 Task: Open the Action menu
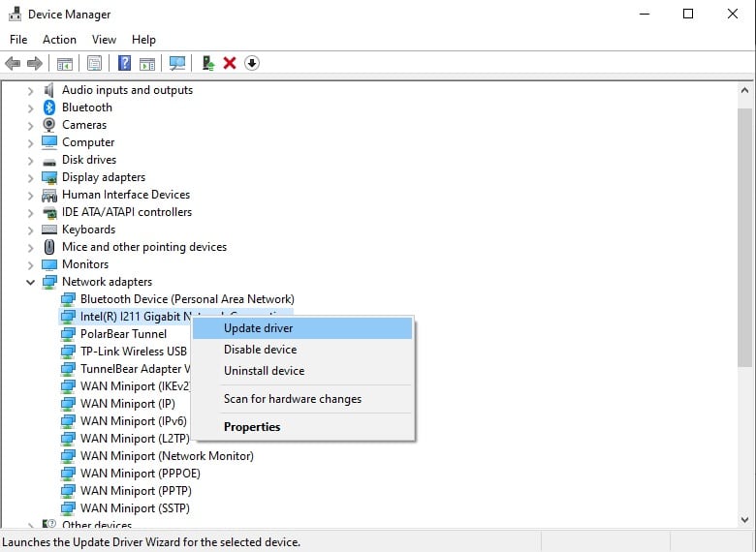point(59,40)
